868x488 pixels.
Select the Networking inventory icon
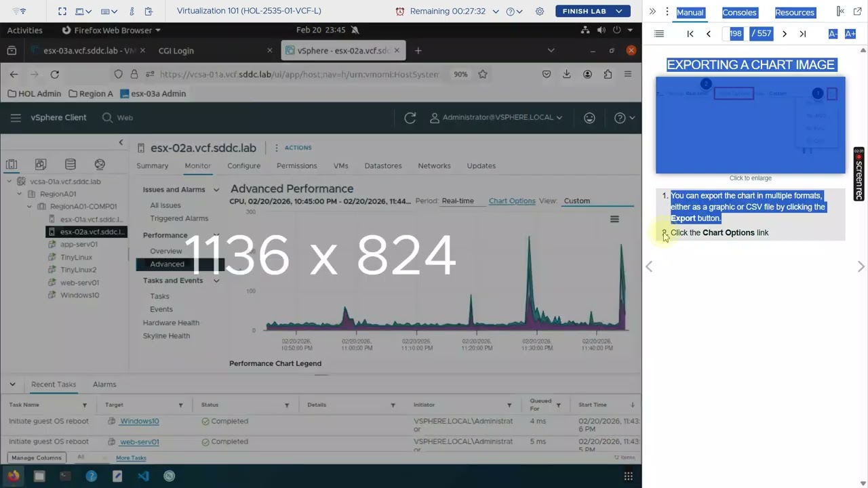click(100, 164)
